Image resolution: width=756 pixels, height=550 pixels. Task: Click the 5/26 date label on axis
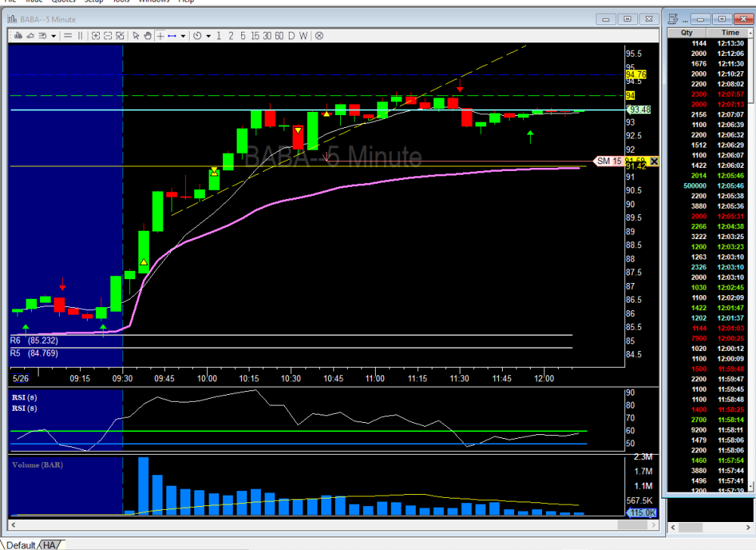(x=20, y=378)
